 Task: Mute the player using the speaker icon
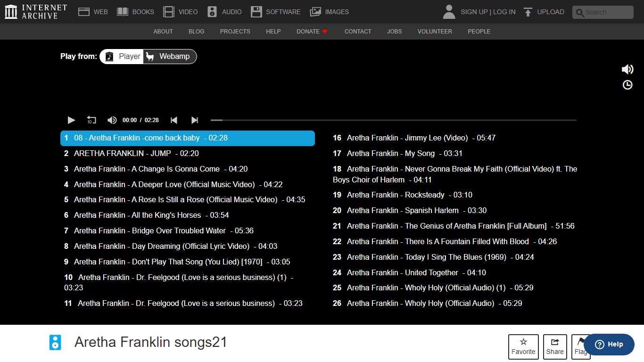112,120
